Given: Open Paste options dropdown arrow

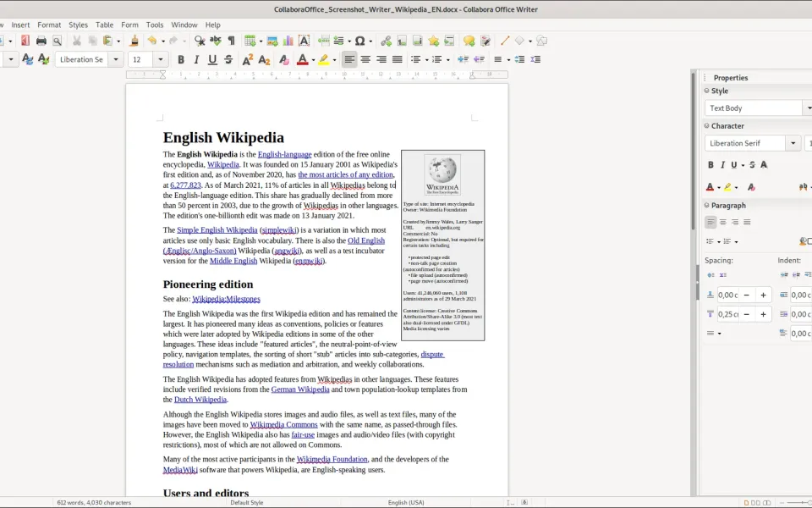Looking at the screenshot, I should click(118, 41).
